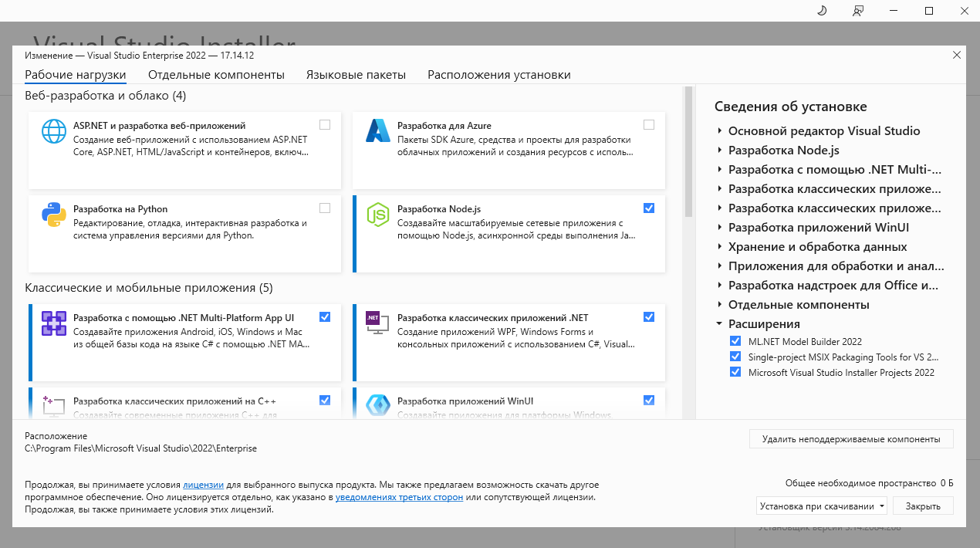
Task: Click Удалить неподдерживаемые компоненты button
Action: tap(851, 439)
